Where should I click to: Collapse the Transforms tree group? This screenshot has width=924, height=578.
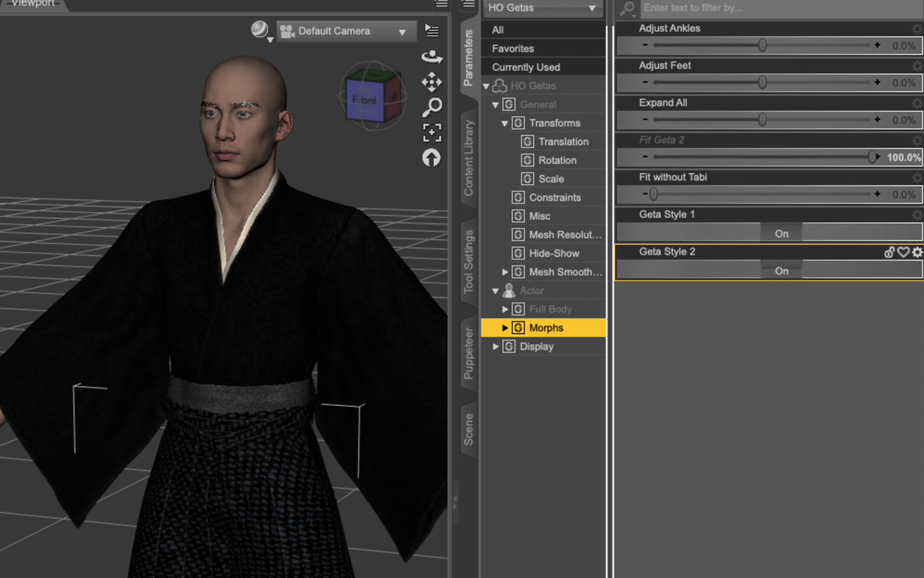505,123
